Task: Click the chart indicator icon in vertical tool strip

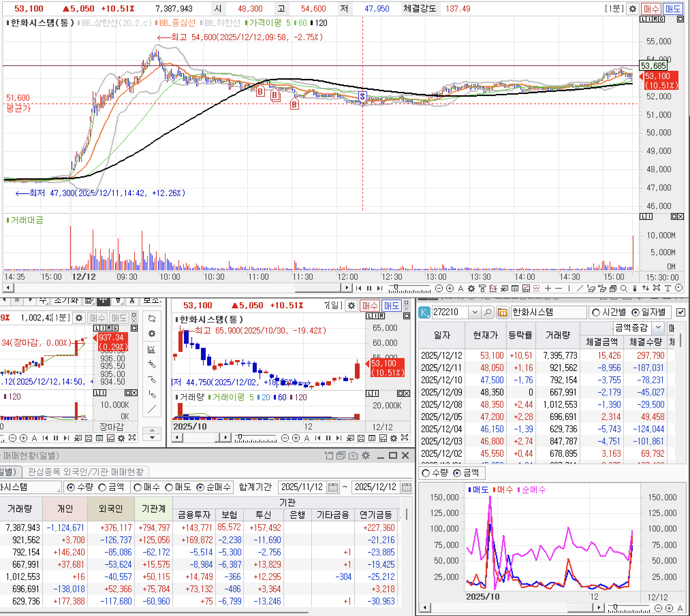Action: [152, 349]
